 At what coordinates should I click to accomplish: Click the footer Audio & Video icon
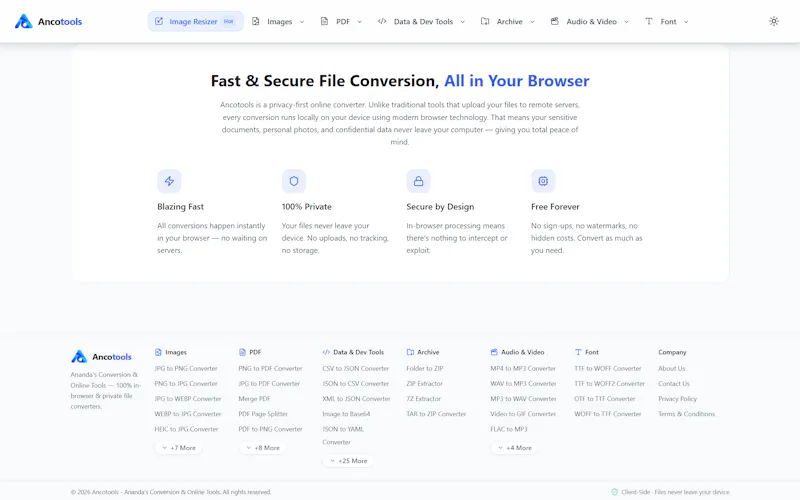click(x=494, y=352)
